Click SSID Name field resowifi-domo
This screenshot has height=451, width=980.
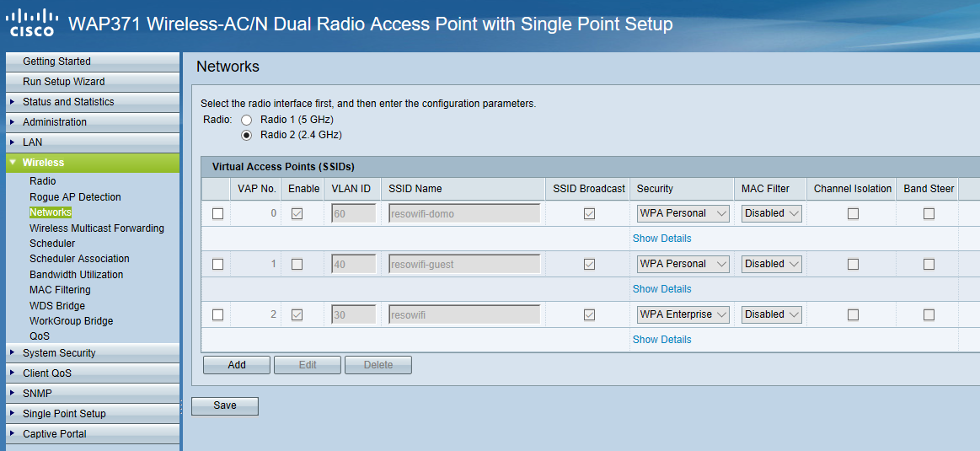(464, 214)
